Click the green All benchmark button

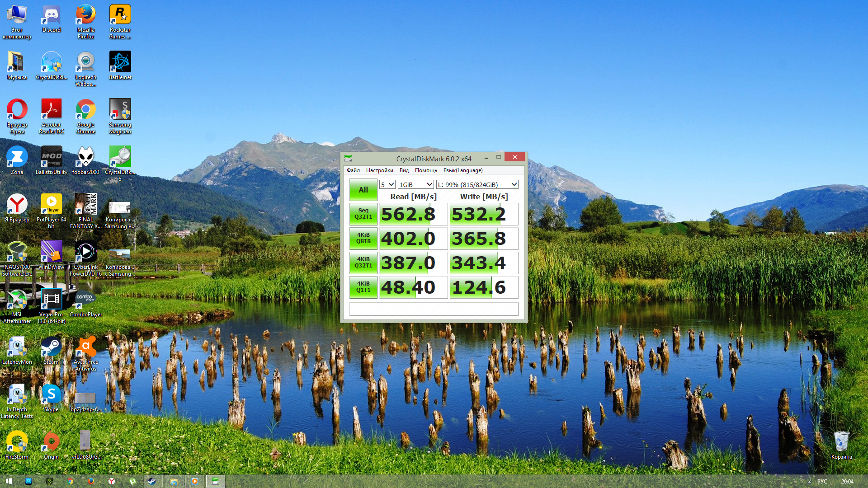tap(363, 190)
